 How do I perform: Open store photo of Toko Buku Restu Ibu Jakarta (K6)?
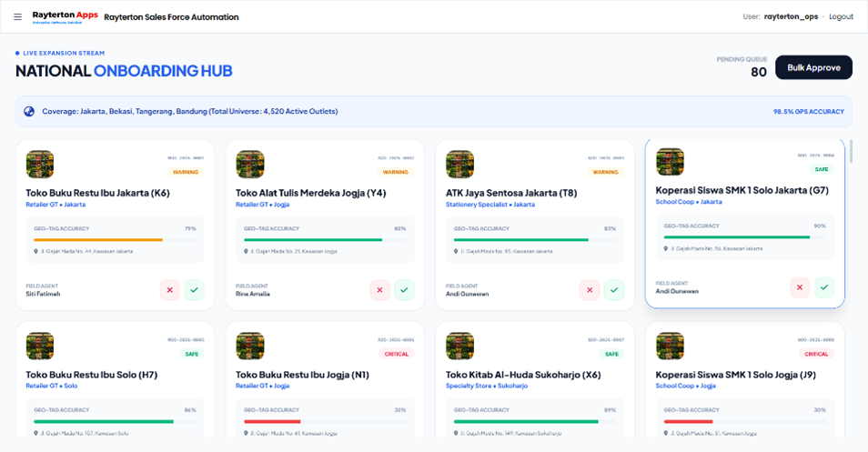pyautogui.click(x=40, y=165)
